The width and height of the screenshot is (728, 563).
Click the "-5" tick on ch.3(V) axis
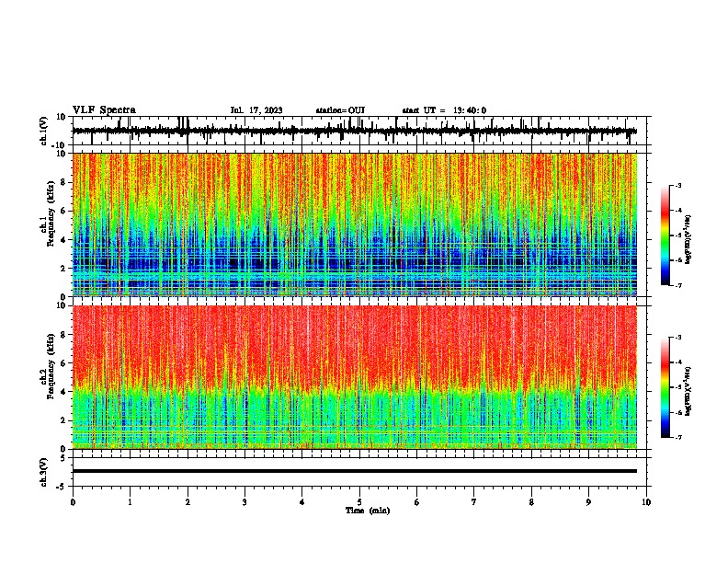(62, 487)
